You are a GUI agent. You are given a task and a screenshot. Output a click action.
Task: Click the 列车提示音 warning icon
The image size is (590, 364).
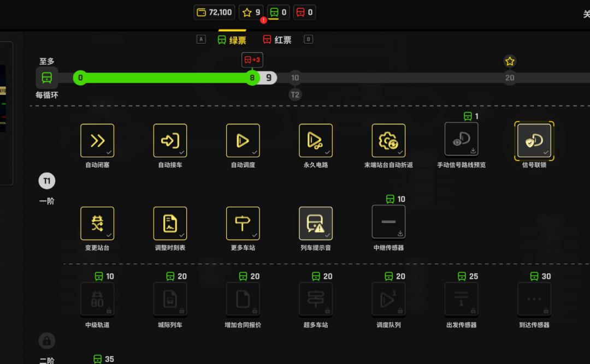[x=316, y=223]
